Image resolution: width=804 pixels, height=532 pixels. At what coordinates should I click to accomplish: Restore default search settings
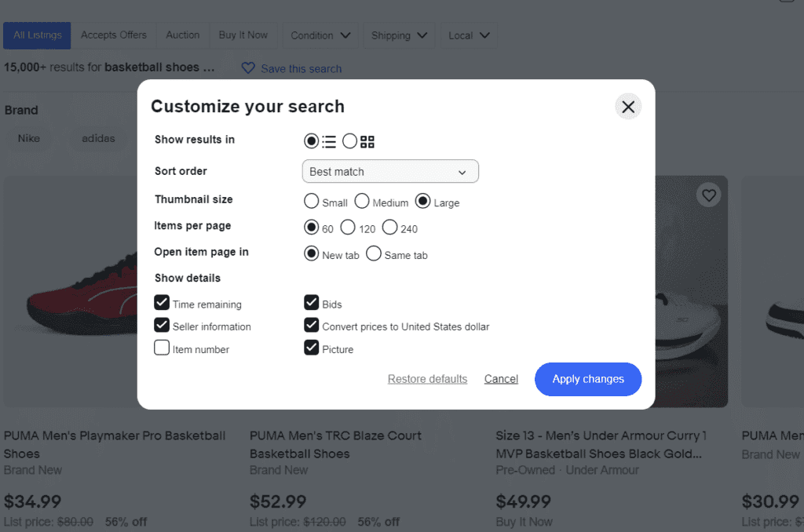[427, 379]
